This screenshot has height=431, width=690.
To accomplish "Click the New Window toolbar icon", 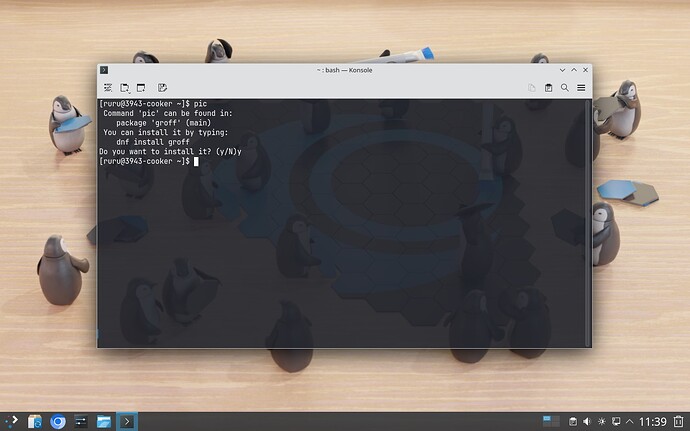I will click(141, 88).
